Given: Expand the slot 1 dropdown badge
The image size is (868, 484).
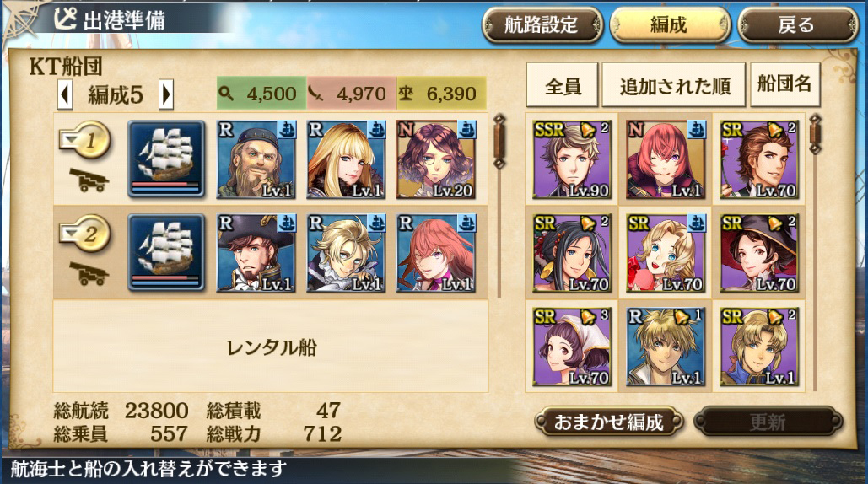Looking at the screenshot, I should click(x=84, y=140).
